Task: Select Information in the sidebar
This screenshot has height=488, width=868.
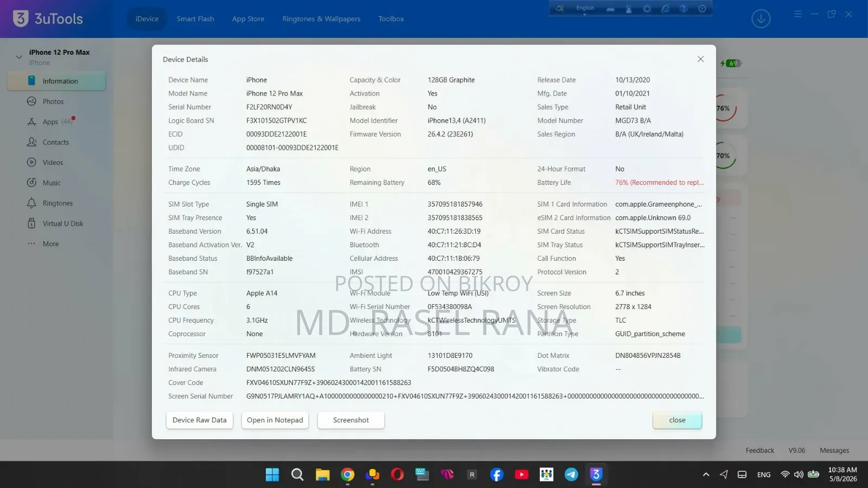Action: 56,81
